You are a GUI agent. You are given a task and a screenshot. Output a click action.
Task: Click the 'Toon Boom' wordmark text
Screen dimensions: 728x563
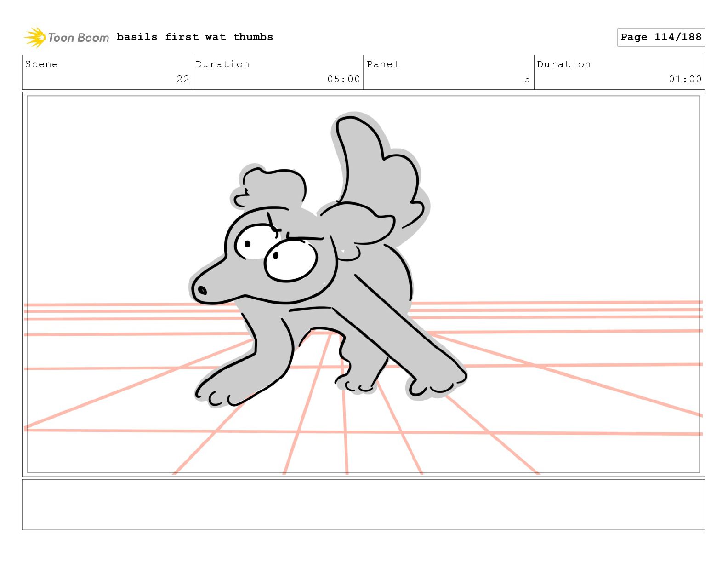[x=79, y=38]
